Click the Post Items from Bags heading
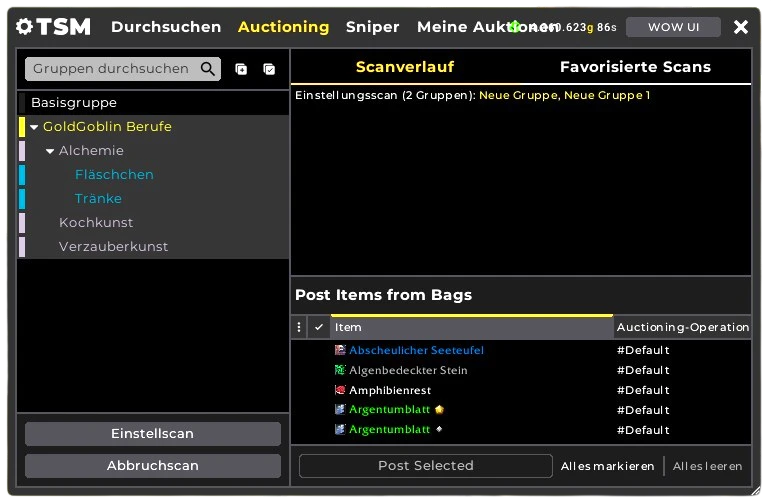Screen dimensions: 771x504 pos(383,295)
